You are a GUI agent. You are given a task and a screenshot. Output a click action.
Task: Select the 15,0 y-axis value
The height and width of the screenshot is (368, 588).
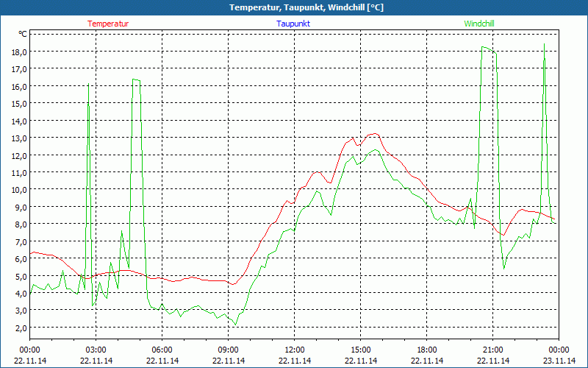tap(19, 104)
